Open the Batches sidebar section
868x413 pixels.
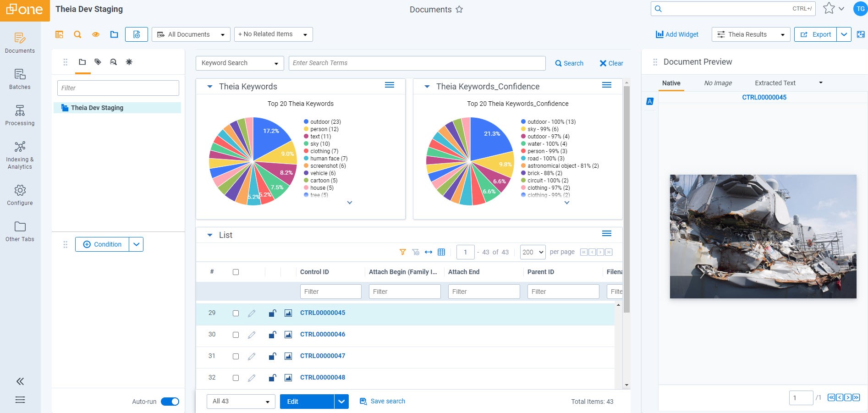click(x=20, y=79)
